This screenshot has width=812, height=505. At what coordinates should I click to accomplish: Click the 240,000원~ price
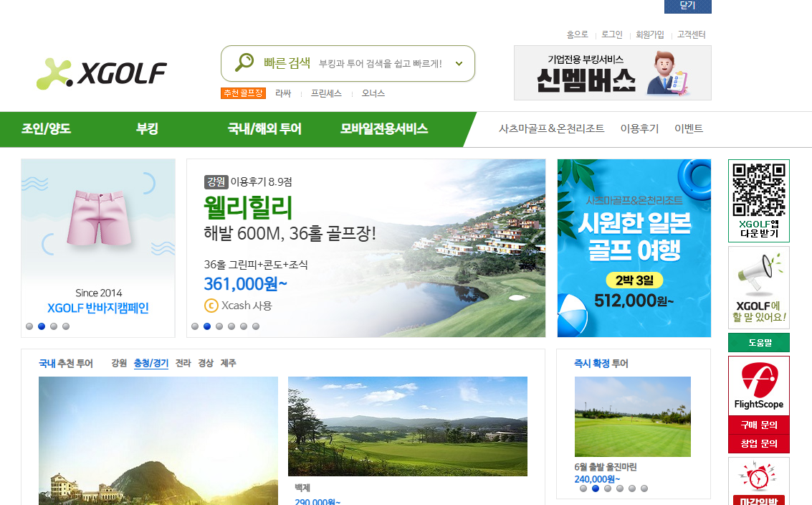(597, 479)
